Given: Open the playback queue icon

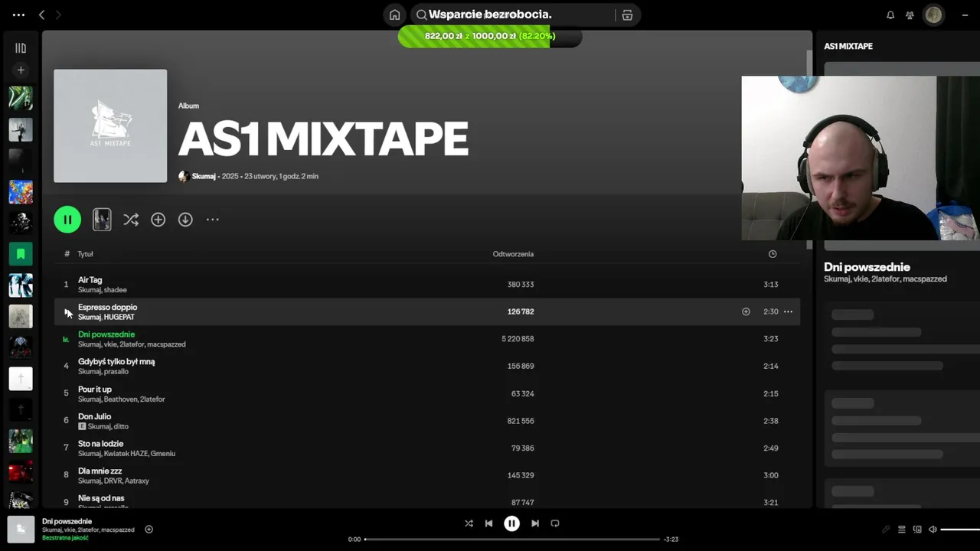Looking at the screenshot, I should pos(902,530).
